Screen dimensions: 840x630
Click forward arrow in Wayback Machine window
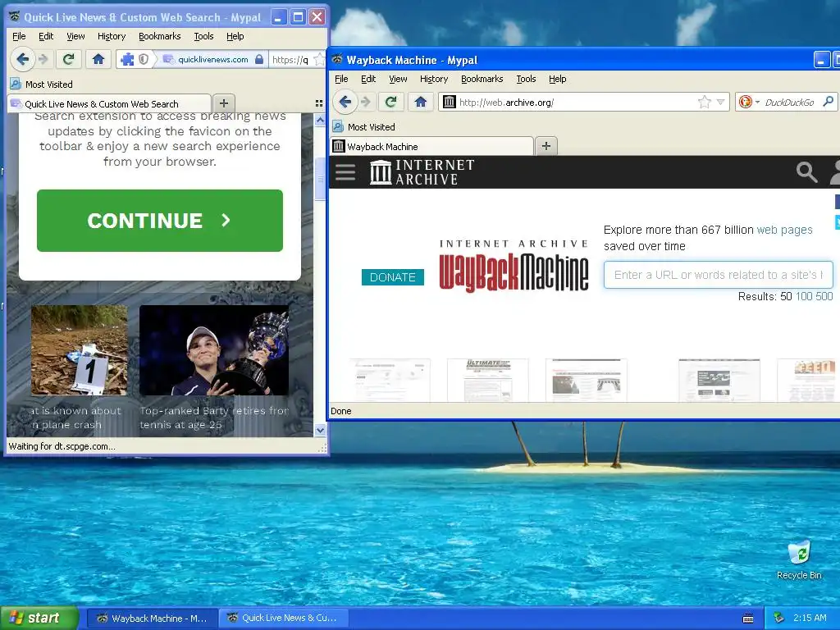(x=366, y=102)
